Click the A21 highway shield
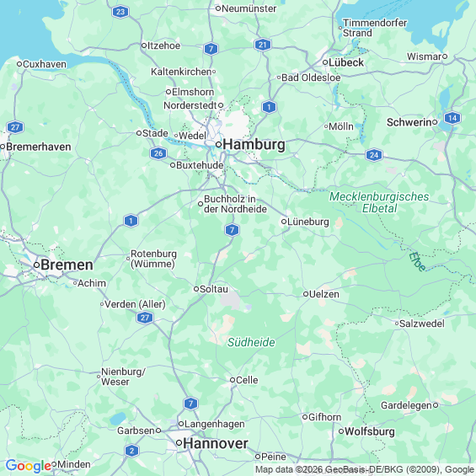The height and width of the screenshot is (476, 476). [263, 45]
